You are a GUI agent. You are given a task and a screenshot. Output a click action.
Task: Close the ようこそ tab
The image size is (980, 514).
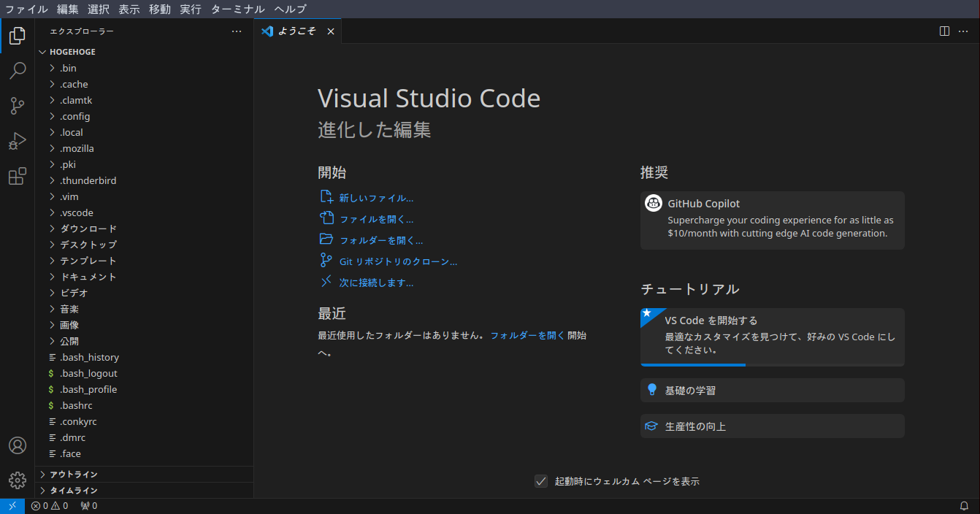[331, 31]
